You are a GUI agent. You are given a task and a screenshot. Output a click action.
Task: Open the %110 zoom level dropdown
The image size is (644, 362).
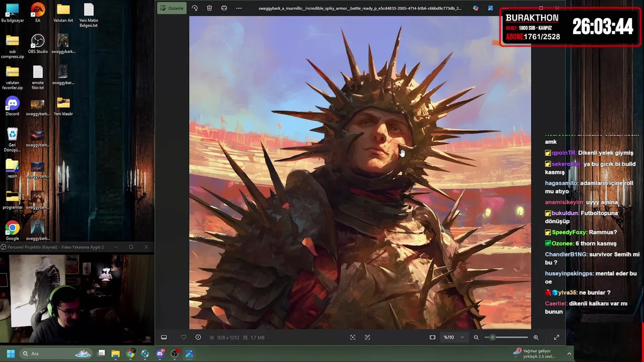[454, 337]
